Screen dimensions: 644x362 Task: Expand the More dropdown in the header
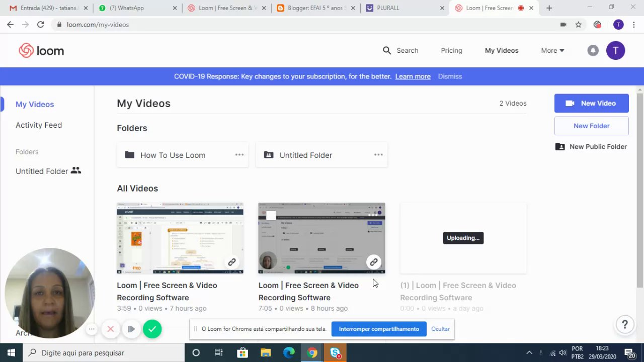(x=552, y=50)
